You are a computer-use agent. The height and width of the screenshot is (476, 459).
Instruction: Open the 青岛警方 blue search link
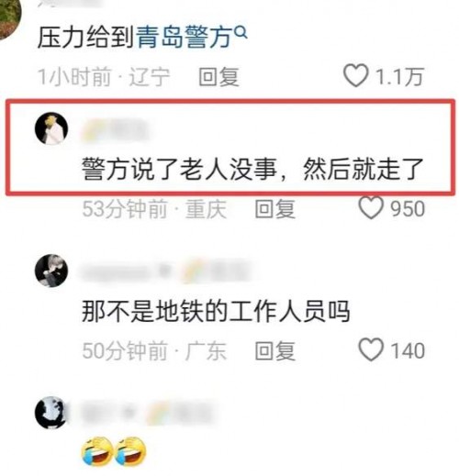(x=184, y=38)
